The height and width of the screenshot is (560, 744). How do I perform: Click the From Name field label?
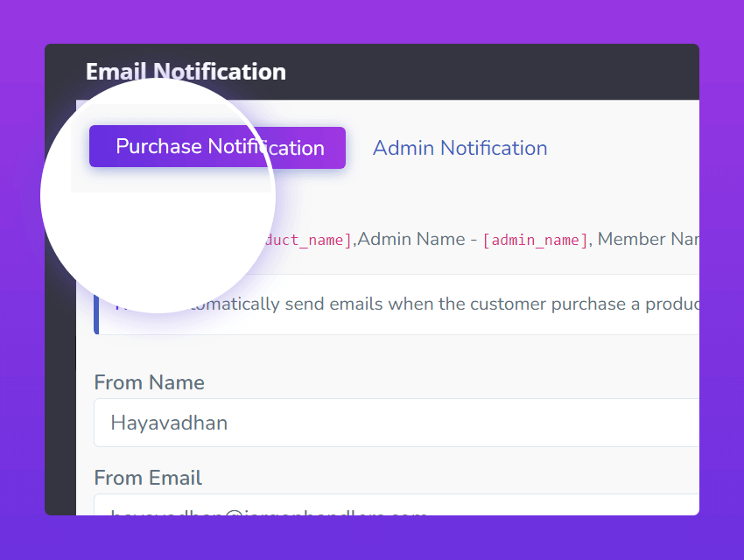tap(149, 382)
